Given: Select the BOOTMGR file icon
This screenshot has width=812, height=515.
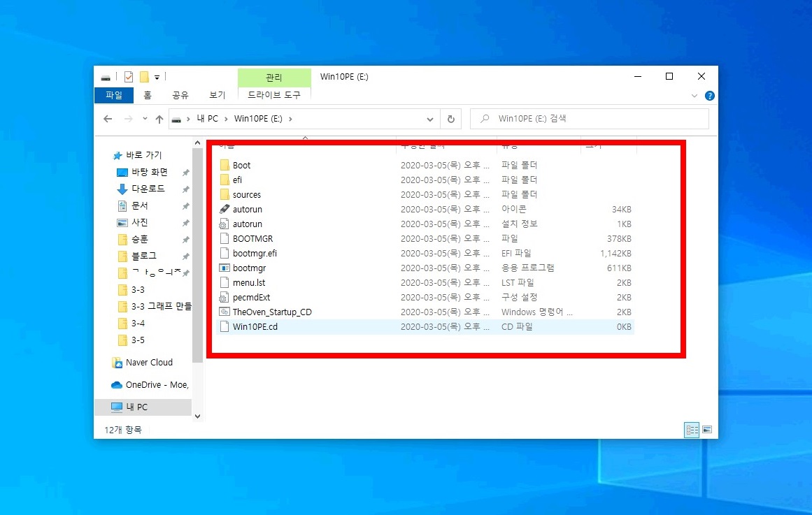Looking at the screenshot, I should coord(225,238).
